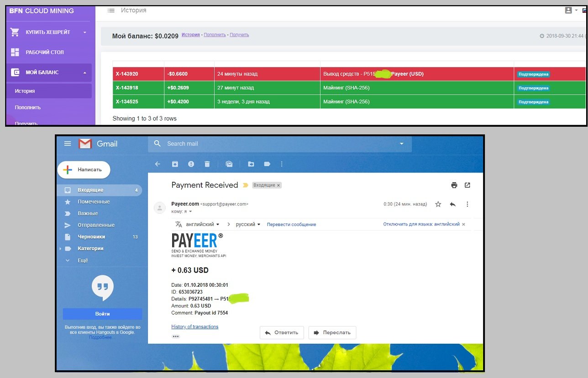Open the Gmail main menu hamburger
This screenshot has width=588, height=378.
pos(68,143)
